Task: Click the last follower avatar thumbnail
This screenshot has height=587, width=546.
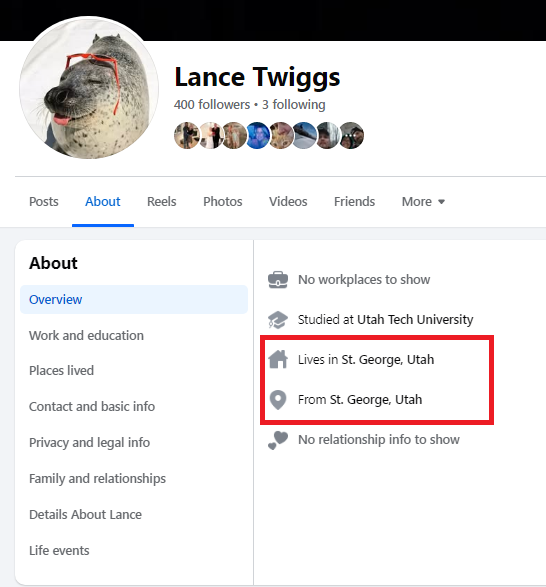Action: (352, 136)
